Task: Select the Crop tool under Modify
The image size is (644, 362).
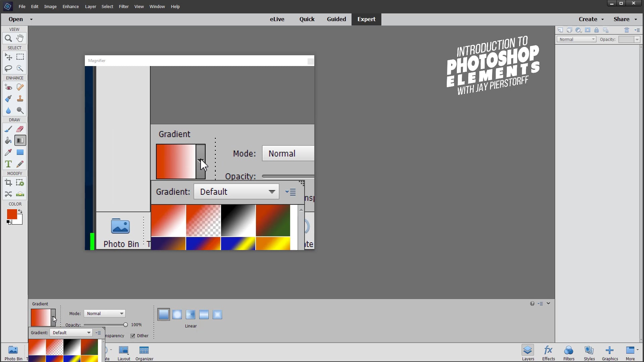Action: coord(8,182)
